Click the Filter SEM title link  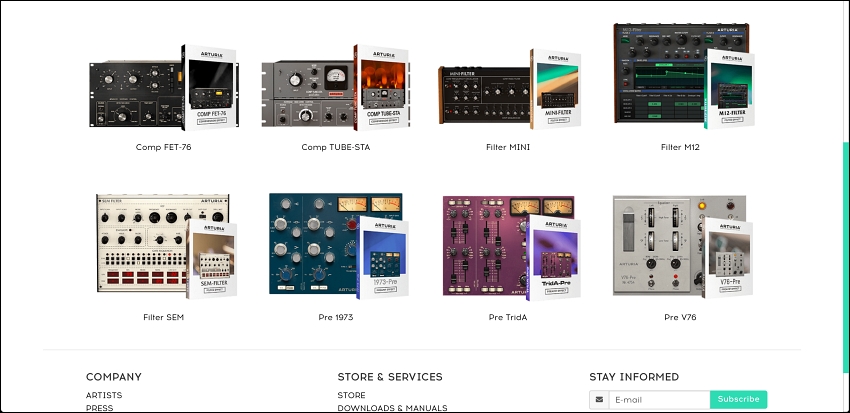click(x=164, y=317)
